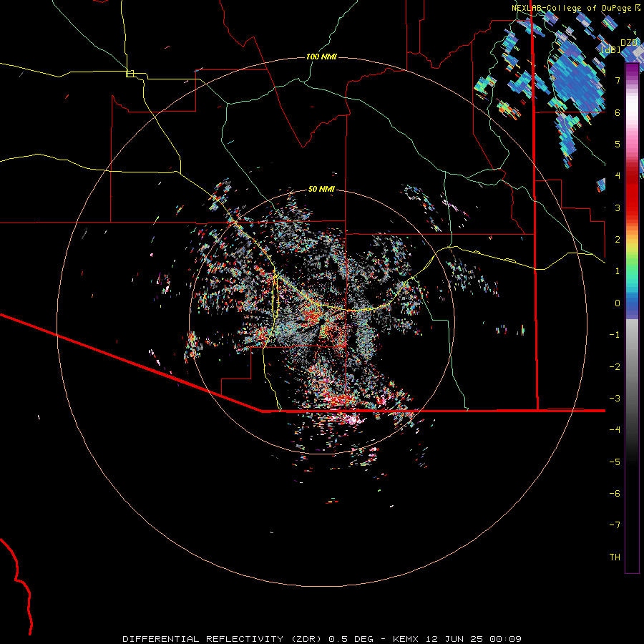Viewport: 644px width, 644px height.
Task: Click the 0 value on the color scale
Action: (618, 303)
